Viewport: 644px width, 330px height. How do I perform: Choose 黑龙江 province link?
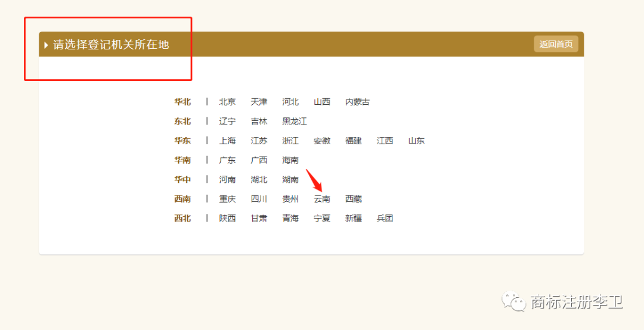coord(295,121)
